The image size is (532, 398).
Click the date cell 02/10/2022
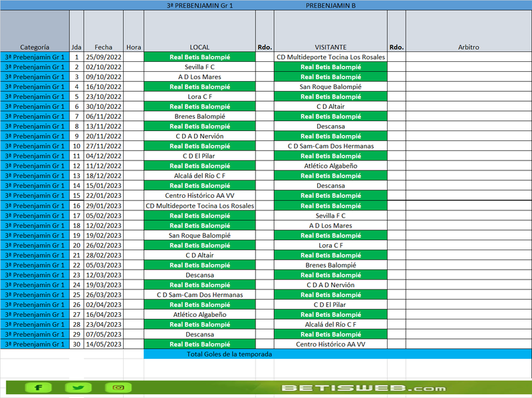(104, 67)
